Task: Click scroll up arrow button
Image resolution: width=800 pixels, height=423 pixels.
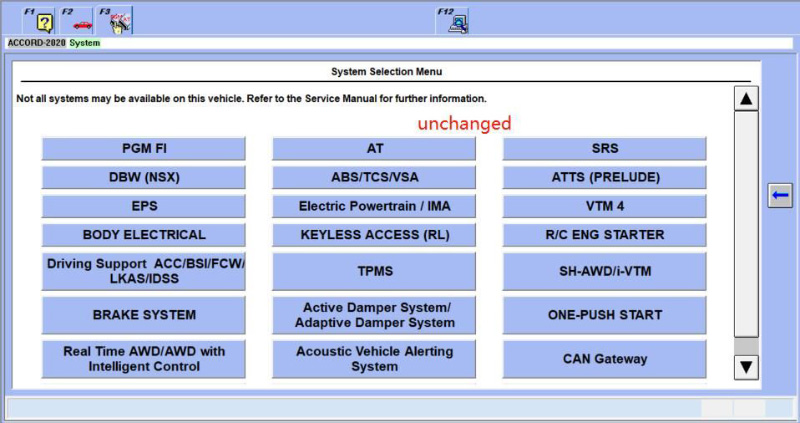Action: (x=746, y=98)
